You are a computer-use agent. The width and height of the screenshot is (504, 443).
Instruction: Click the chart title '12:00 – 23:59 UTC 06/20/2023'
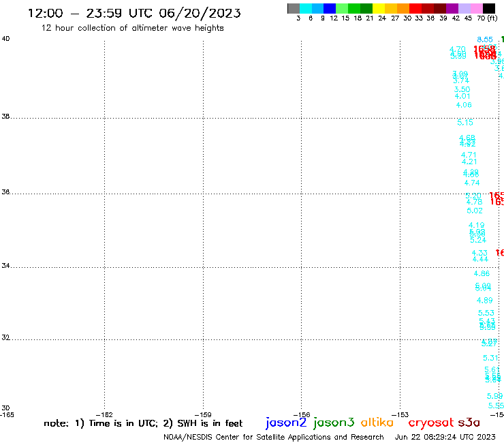pos(134,13)
